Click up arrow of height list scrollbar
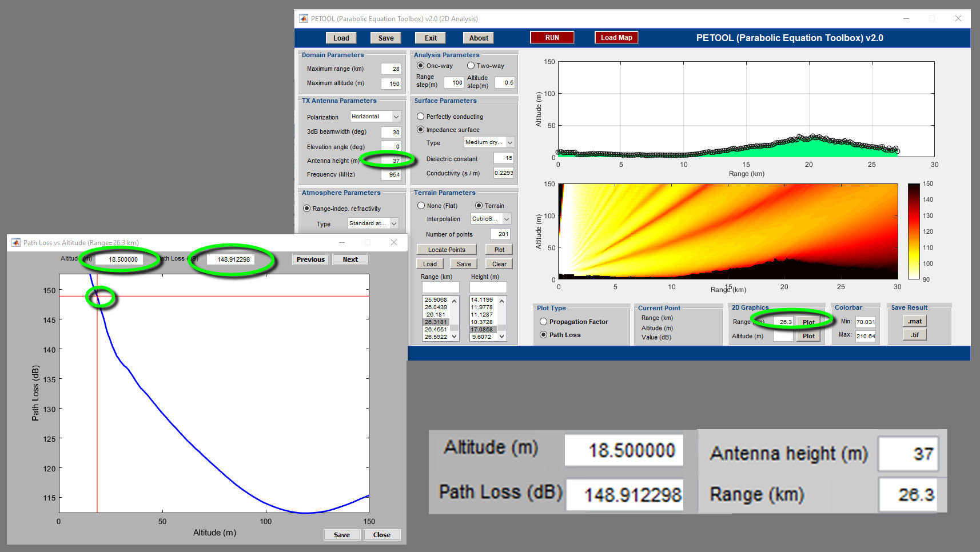This screenshot has height=552, width=980. (x=502, y=301)
